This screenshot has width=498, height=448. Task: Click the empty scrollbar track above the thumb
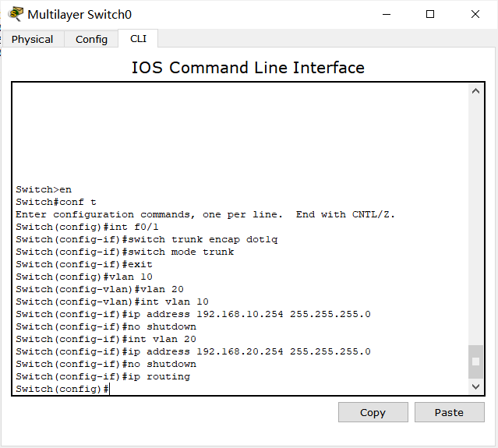click(476, 218)
